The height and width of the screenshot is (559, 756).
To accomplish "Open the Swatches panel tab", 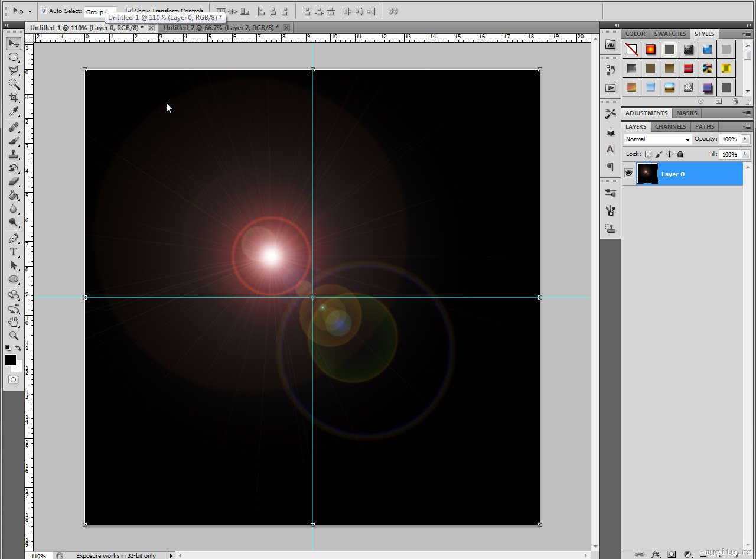I will coord(670,34).
